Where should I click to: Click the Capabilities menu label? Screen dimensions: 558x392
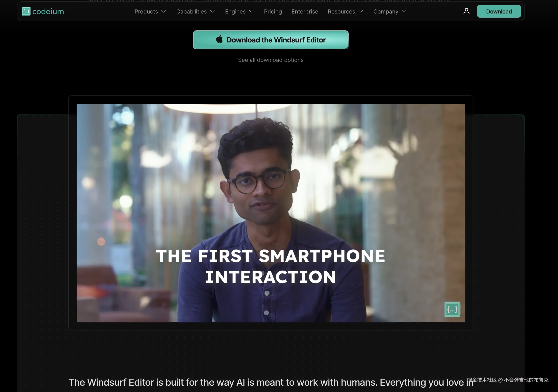(191, 12)
